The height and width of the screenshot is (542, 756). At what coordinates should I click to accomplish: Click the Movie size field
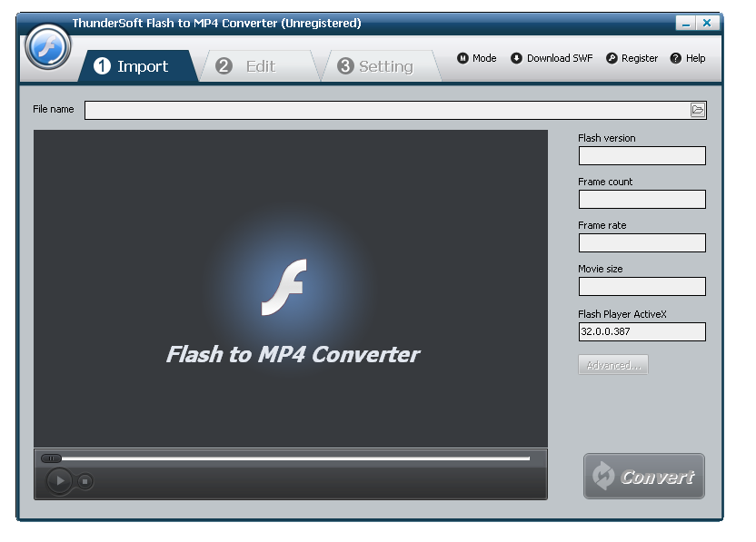click(x=642, y=286)
